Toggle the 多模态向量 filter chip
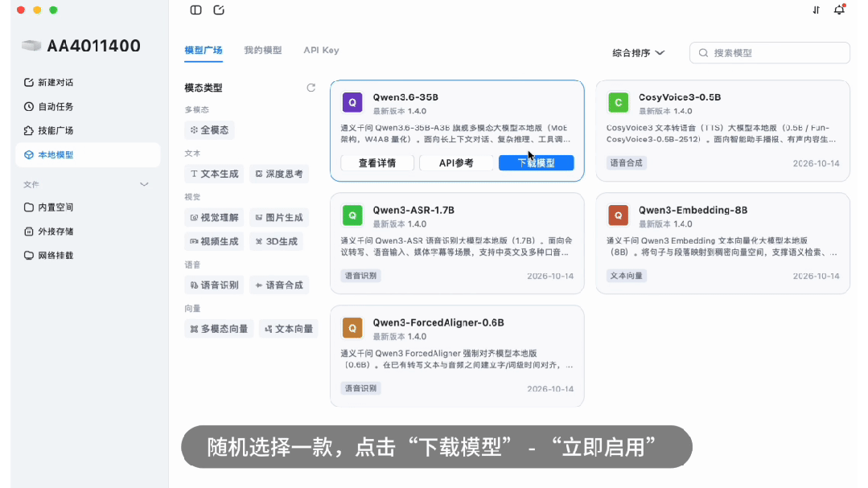The image size is (868, 488). [220, 329]
